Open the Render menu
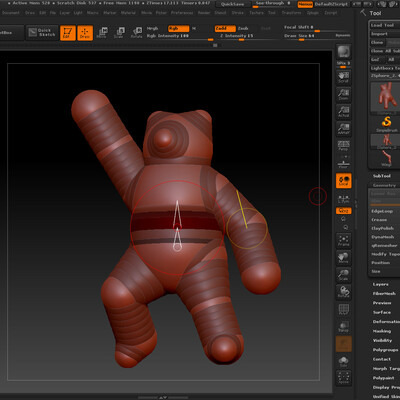The width and height of the screenshot is (400, 400). coord(204,13)
